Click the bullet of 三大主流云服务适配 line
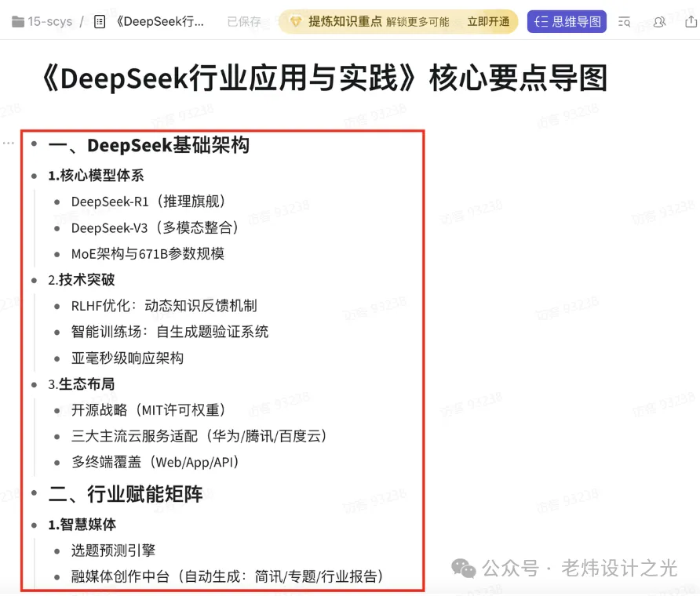The height and width of the screenshot is (596, 700). click(57, 437)
